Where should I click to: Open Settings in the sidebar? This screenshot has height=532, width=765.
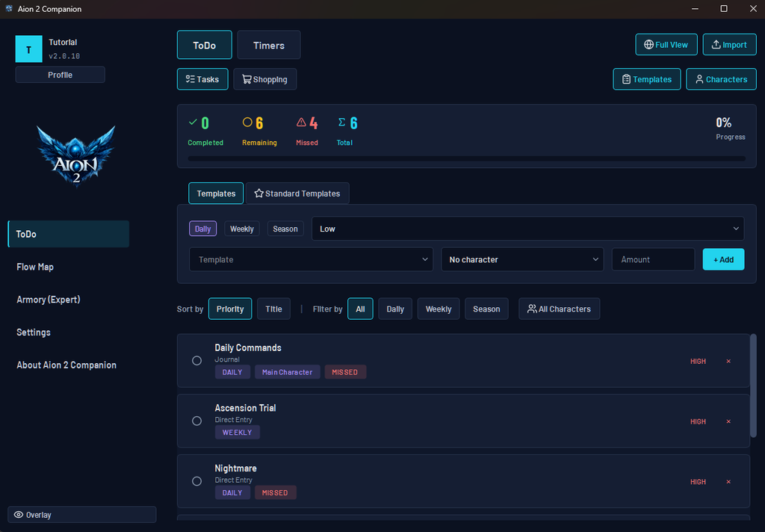pyautogui.click(x=69, y=332)
